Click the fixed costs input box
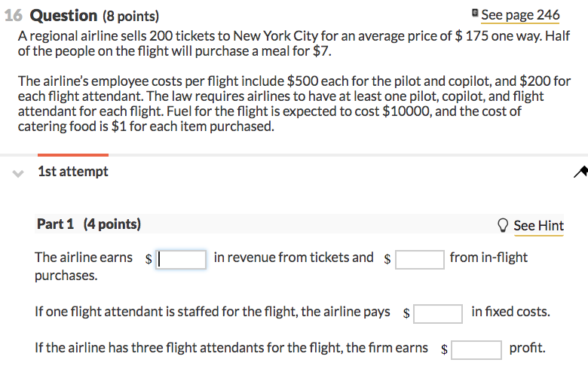 [x=438, y=313]
